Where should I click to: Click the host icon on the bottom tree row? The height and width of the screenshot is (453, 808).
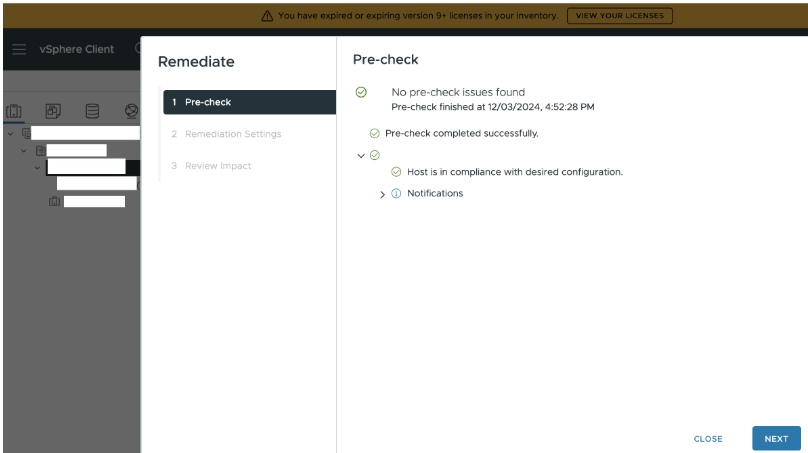(x=55, y=202)
